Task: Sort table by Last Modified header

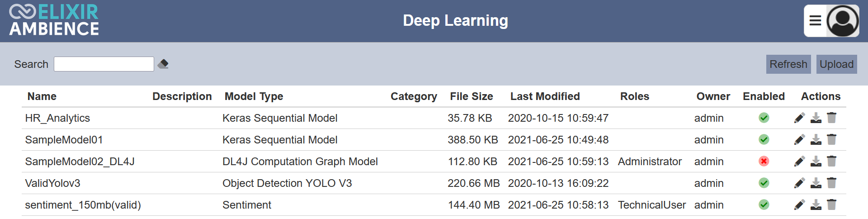Action: (x=545, y=96)
